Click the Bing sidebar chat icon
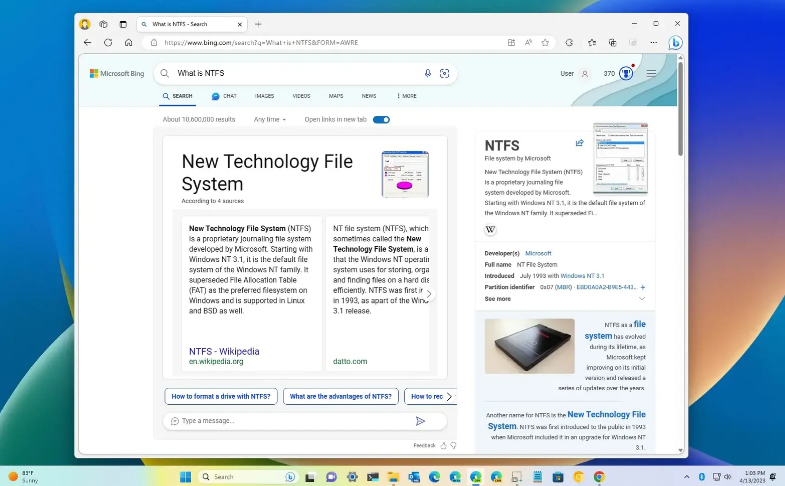785x486 pixels. tap(675, 43)
